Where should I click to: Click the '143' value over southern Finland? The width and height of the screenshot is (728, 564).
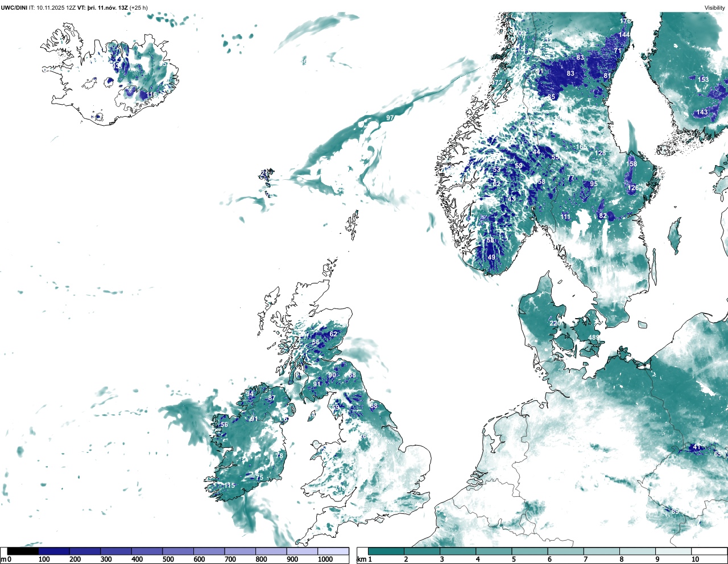(x=702, y=113)
